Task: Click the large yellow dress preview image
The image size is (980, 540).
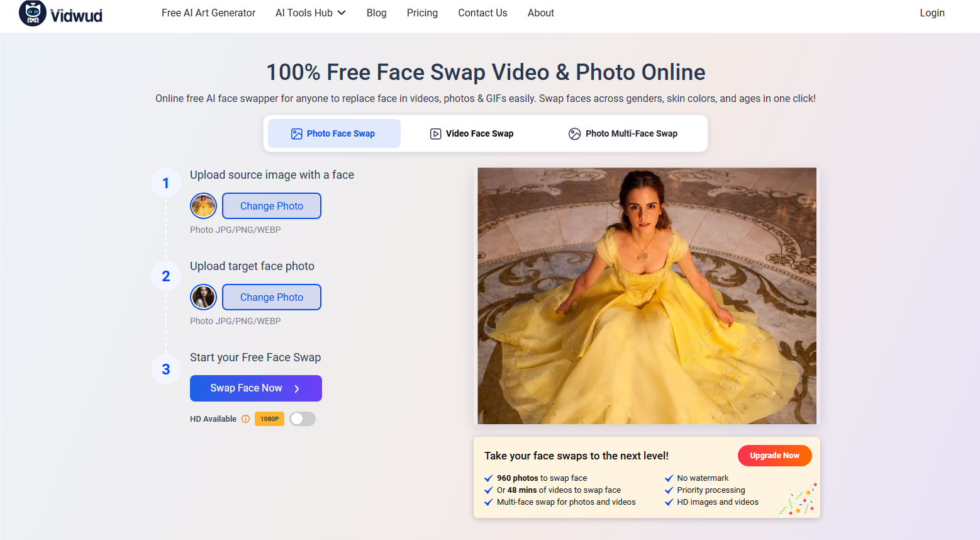Action: click(x=647, y=296)
